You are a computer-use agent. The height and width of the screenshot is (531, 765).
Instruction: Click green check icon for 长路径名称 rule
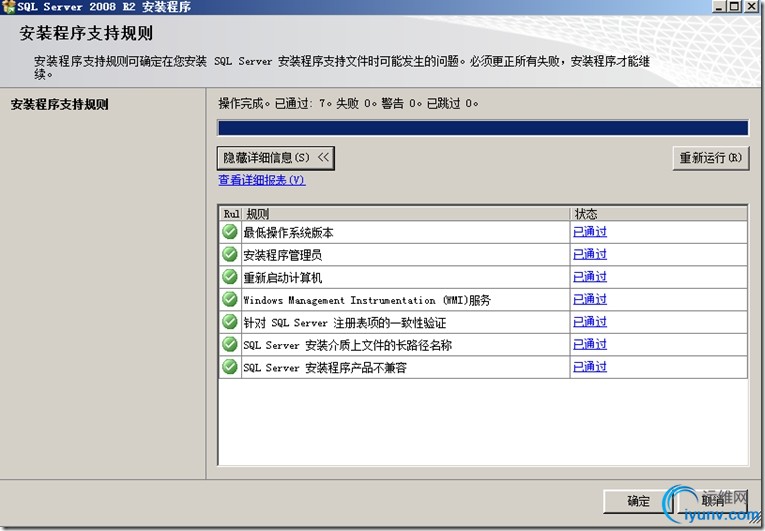[x=230, y=344]
